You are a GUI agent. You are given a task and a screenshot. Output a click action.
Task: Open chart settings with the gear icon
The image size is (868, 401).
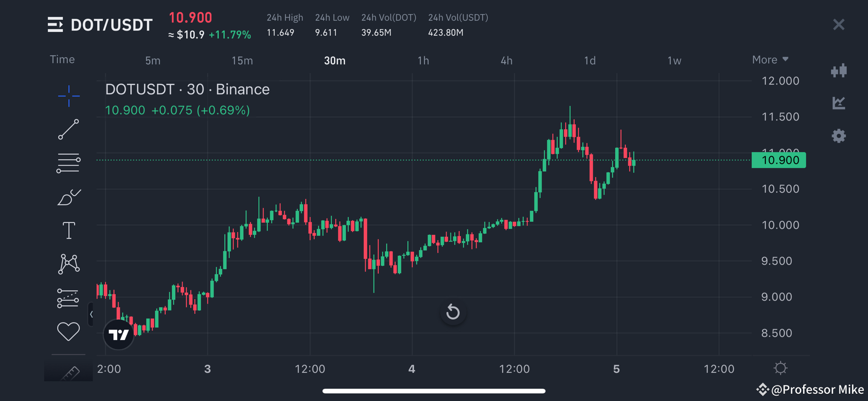tap(839, 136)
